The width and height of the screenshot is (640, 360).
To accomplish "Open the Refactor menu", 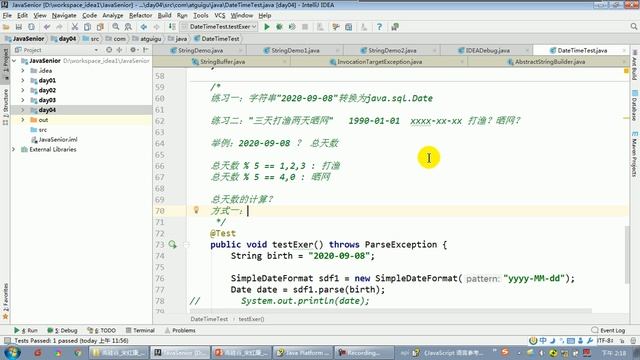I will click(x=140, y=16).
